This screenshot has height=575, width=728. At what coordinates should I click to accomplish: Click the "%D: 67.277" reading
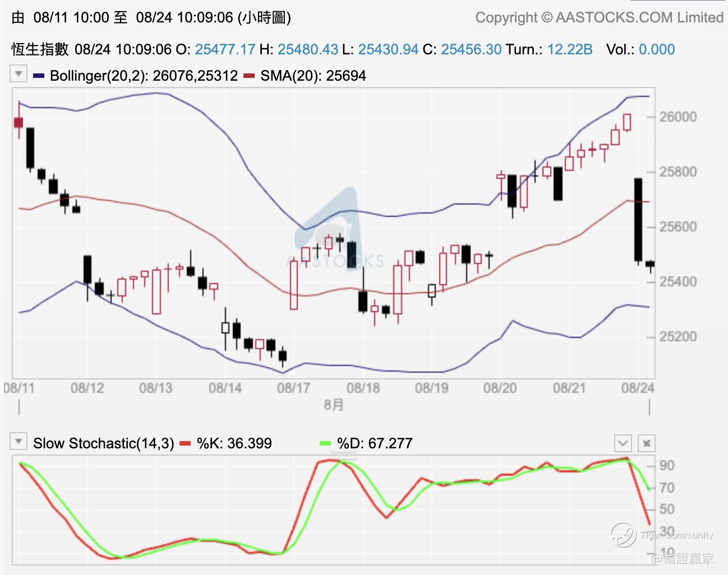tap(375, 443)
